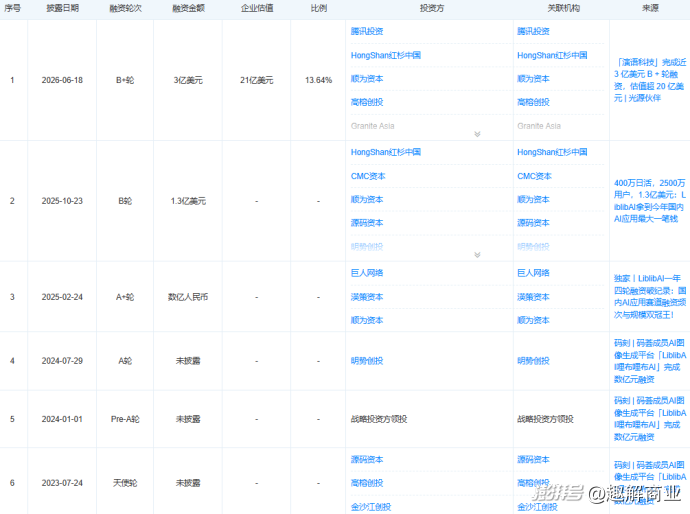Viewport: 690px width, 514px height.
Task: Open 顺为资本 investor in the B轮 row
Action: point(367,199)
